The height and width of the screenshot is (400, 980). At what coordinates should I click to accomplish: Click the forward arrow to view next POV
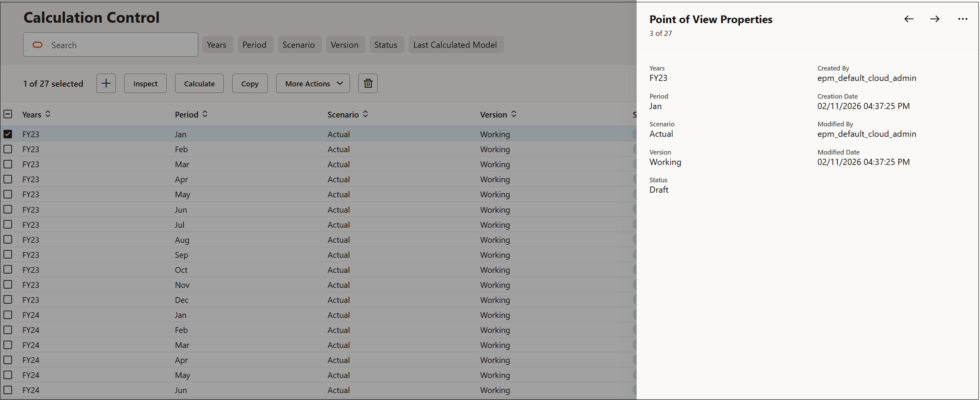(935, 19)
